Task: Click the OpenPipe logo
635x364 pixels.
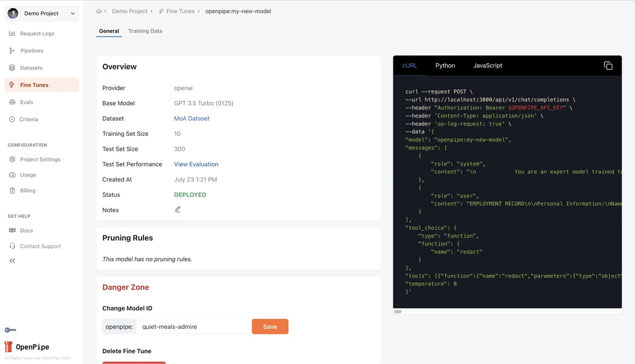Action: pyautogui.click(x=27, y=347)
